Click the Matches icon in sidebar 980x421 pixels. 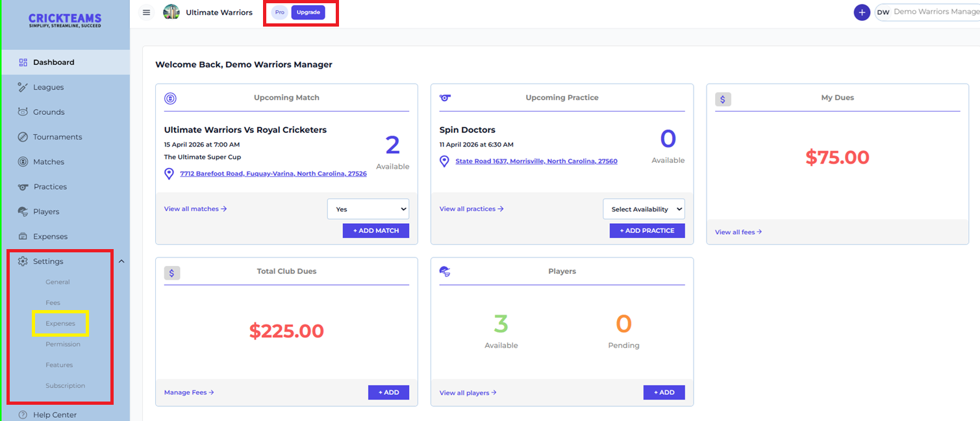(23, 162)
